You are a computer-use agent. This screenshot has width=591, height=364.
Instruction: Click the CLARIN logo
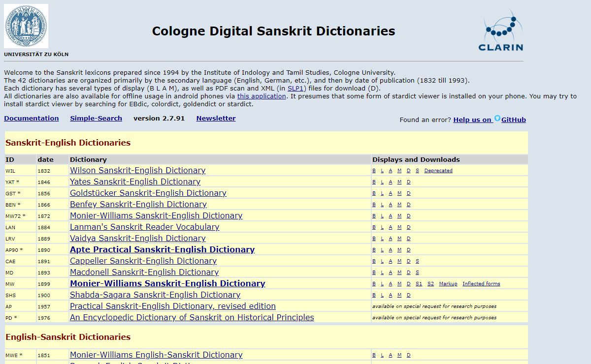click(500, 31)
